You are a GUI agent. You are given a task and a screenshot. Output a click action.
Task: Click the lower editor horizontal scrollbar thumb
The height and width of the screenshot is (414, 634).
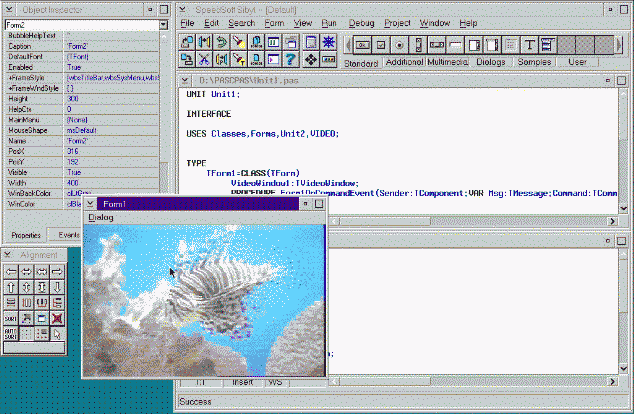(385, 381)
